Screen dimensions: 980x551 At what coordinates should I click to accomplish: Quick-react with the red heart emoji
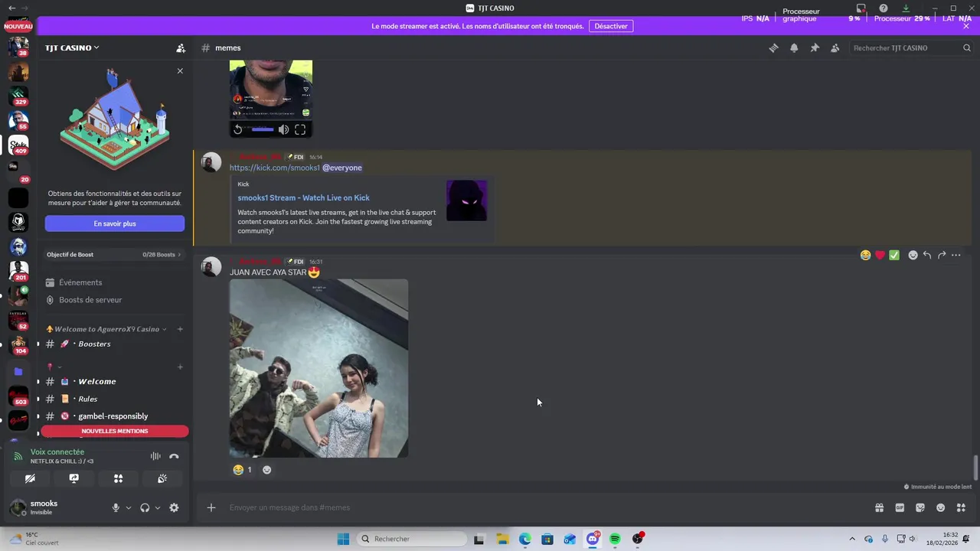pyautogui.click(x=880, y=255)
